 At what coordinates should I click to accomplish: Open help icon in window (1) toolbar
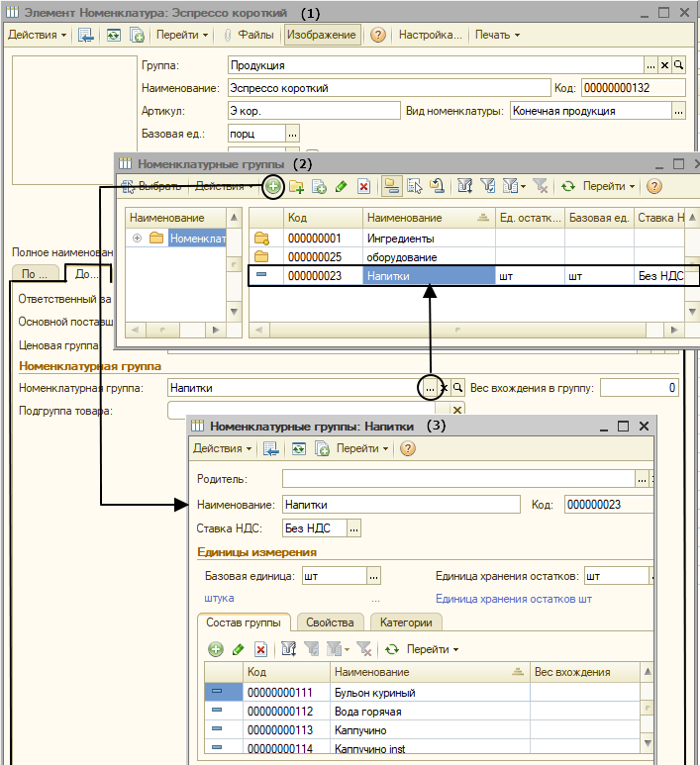(378, 35)
